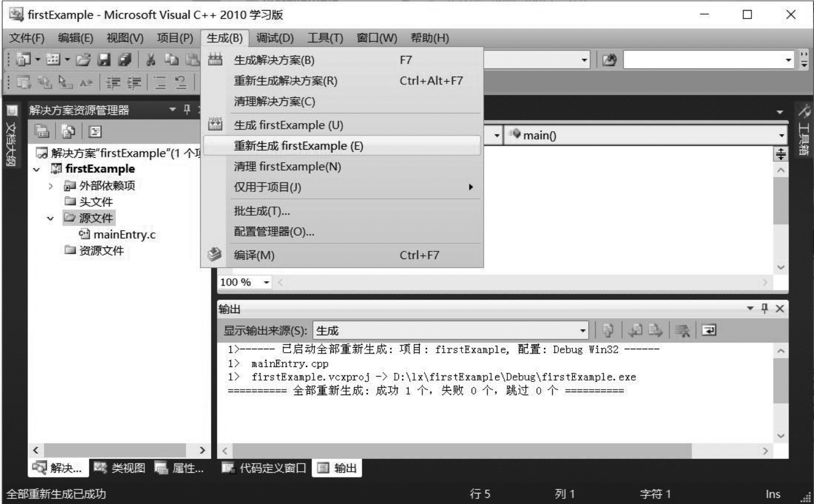Go to the previous message in Output
This screenshot has height=504, width=814.
click(x=635, y=330)
